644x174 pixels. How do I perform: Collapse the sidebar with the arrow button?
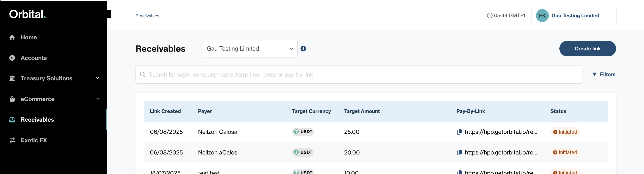tap(107, 14)
